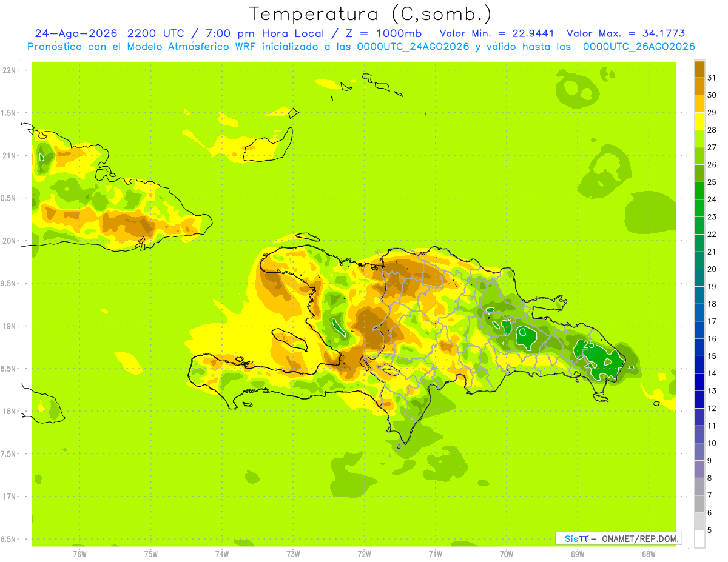Click the 76W longitude axis label

(79, 554)
